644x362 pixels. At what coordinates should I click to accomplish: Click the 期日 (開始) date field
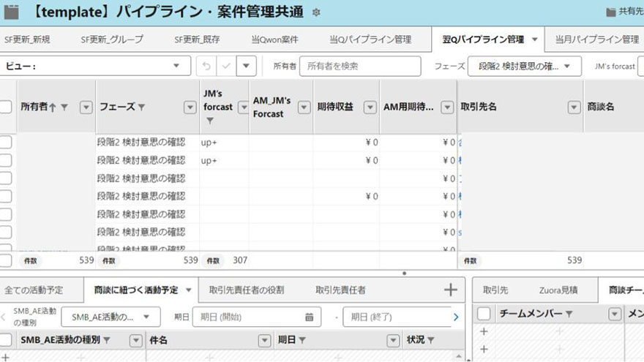point(257,317)
